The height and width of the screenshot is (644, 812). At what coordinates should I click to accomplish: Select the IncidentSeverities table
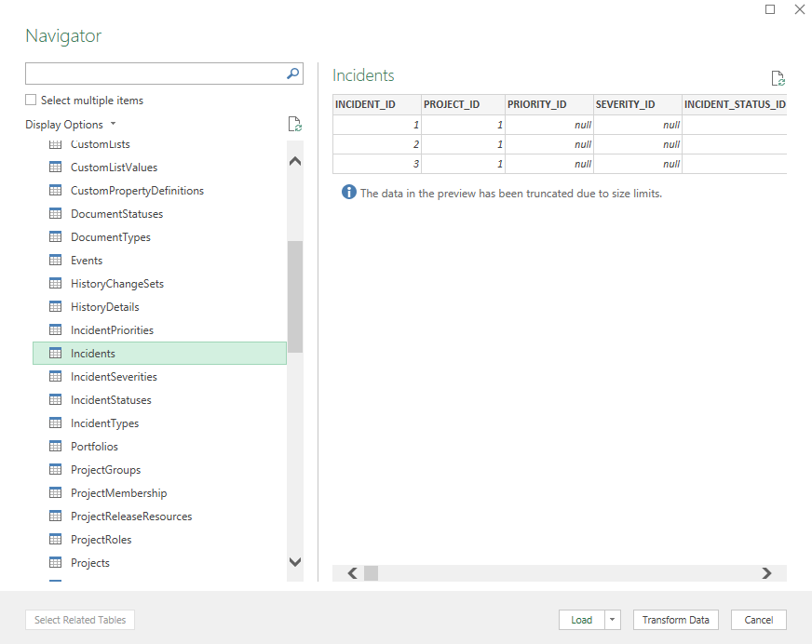[x=114, y=377]
